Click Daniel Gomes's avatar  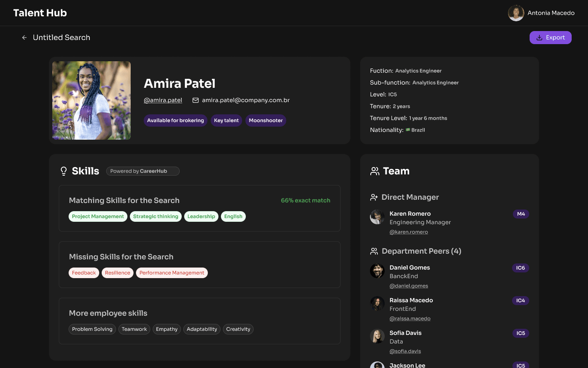tap(377, 271)
